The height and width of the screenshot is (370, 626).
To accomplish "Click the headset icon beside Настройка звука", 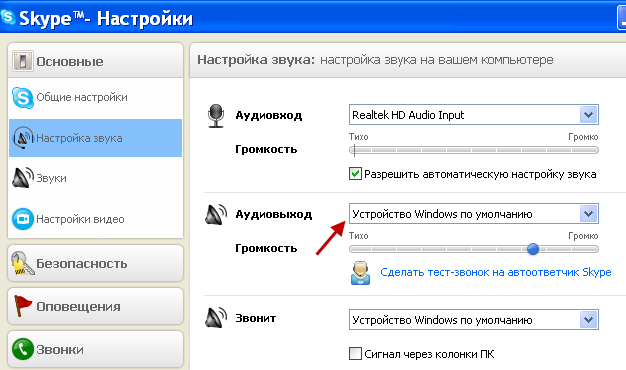I will coord(23,138).
